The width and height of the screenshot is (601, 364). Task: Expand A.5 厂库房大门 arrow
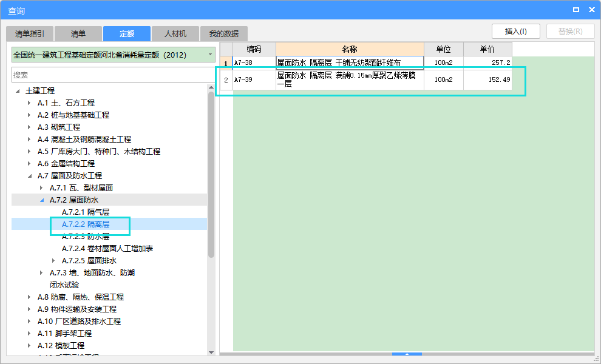[29, 151]
